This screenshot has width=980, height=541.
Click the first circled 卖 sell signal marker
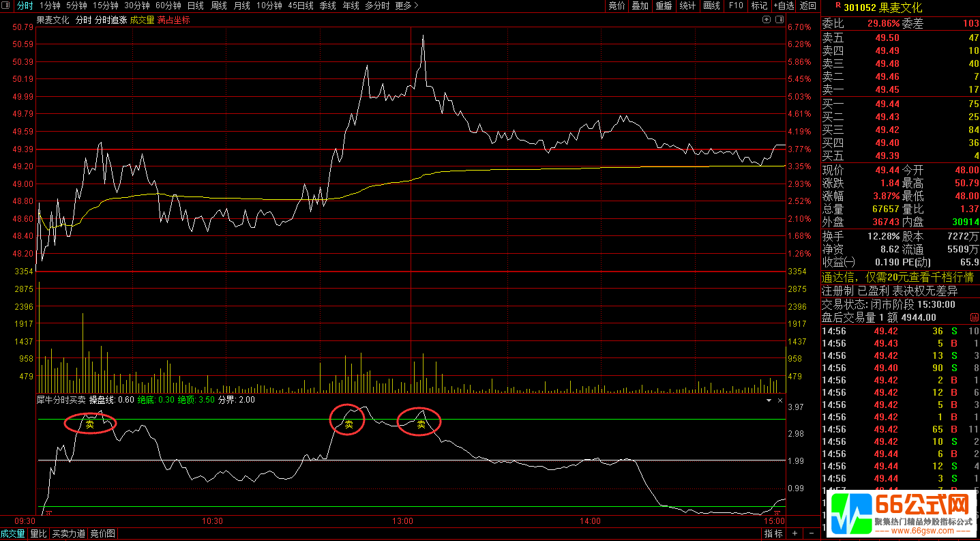89,424
